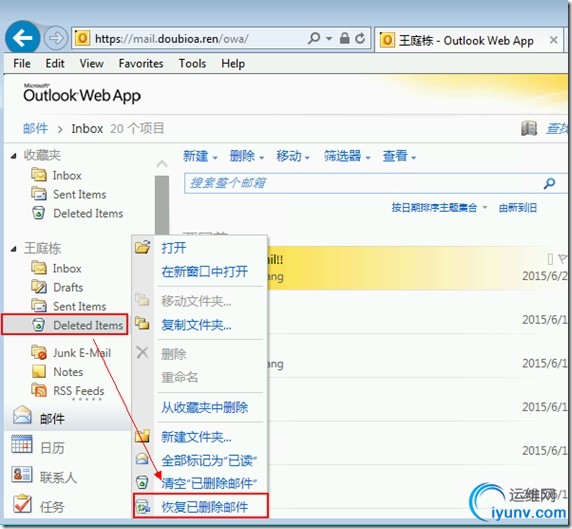Open the Tools menu
This screenshot has height=529, width=572.
click(x=192, y=63)
